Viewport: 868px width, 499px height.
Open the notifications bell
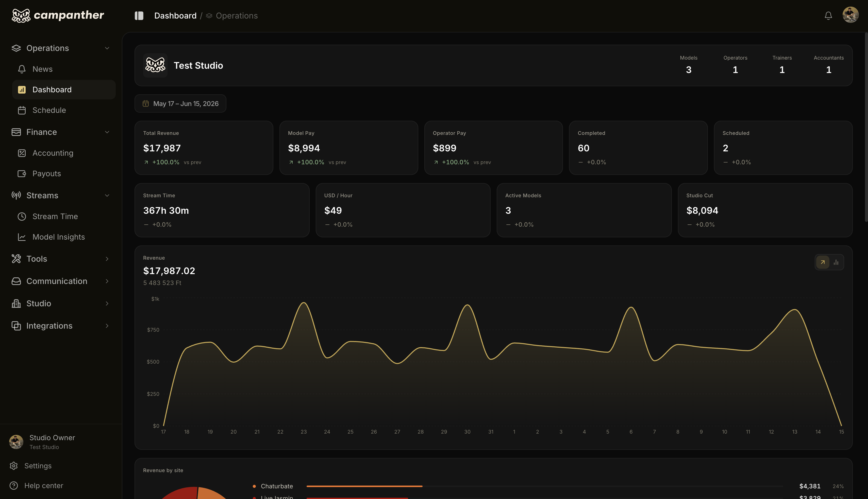pos(828,16)
